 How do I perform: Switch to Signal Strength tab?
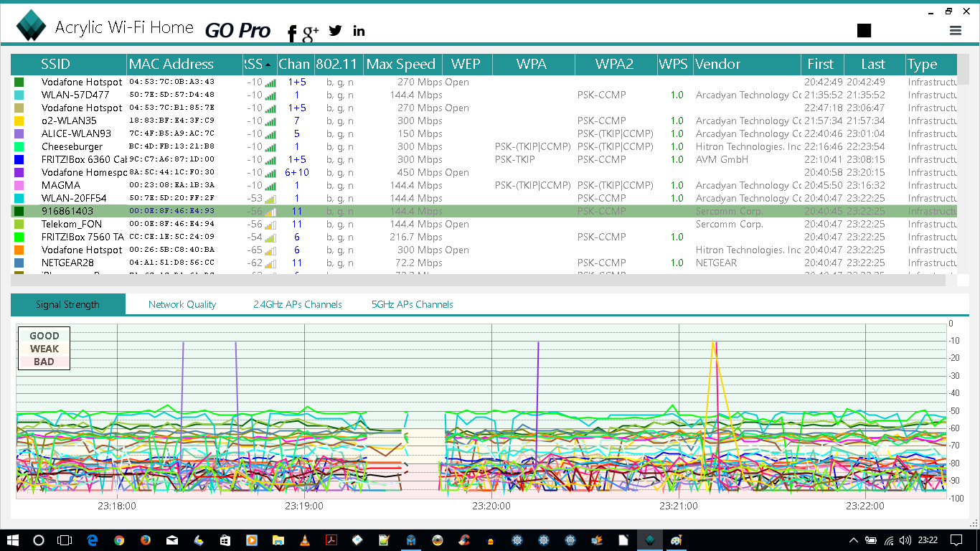coord(67,304)
